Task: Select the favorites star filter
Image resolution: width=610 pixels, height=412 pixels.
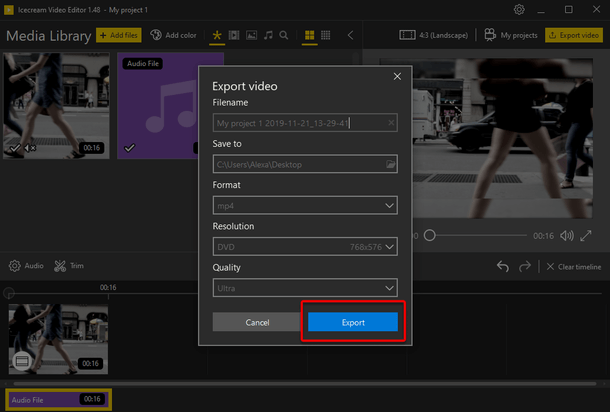Action: pos(217,35)
